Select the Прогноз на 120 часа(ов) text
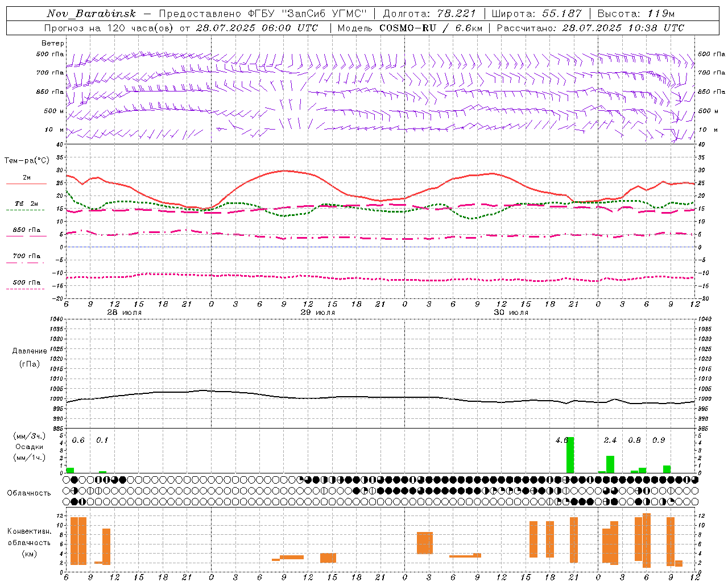This screenshot has width=728, height=582. [109, 28]
